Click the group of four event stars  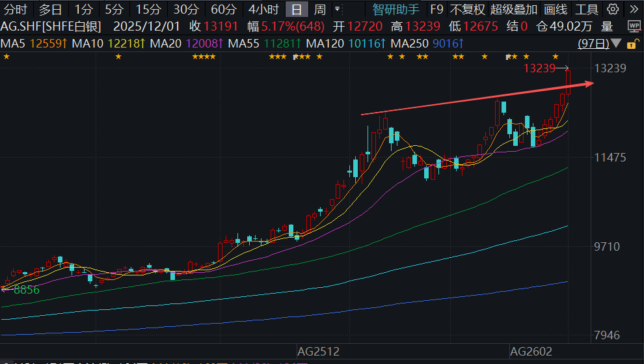[204, 57]
